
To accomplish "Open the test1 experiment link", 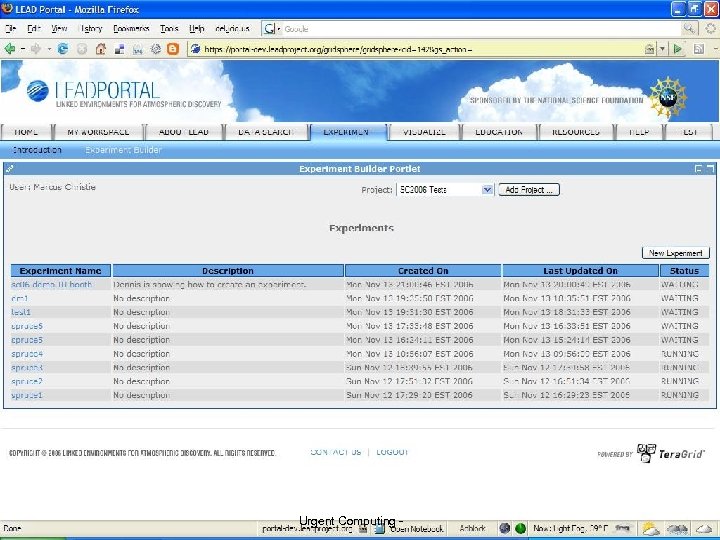I will (21, 312).
